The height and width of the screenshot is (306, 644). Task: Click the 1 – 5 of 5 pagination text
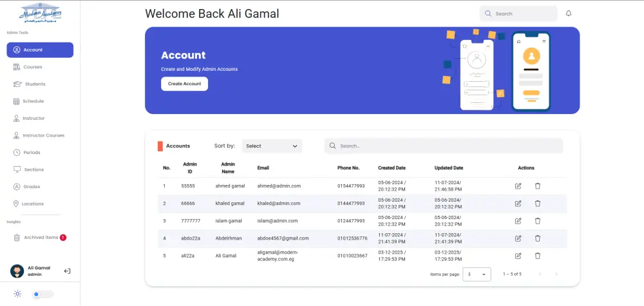coord(512,274)
